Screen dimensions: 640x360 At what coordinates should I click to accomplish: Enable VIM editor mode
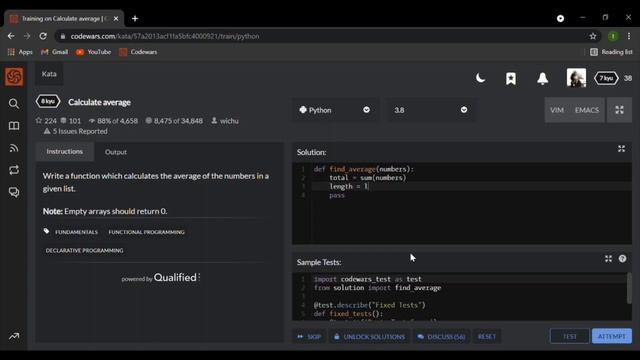pyautogui.click(x=557, y=110)
